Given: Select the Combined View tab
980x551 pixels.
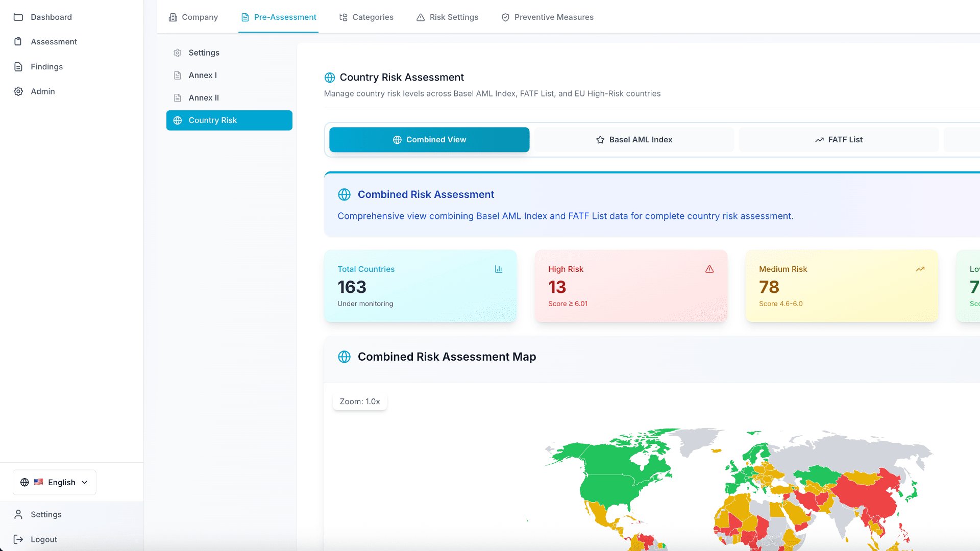Looking at the screenshot, I should coord(429,140).
